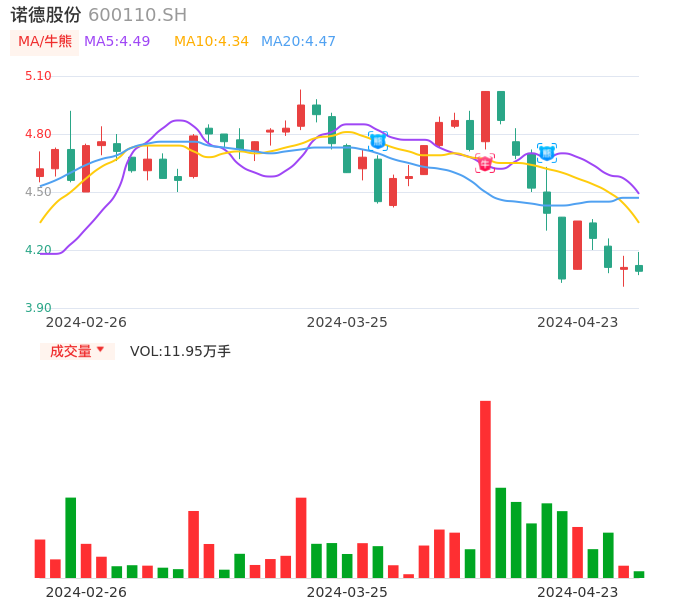Click the longest green candlestick falling below 4.20
The height and width of the screenshot is (606, 686).
(562, 248)
